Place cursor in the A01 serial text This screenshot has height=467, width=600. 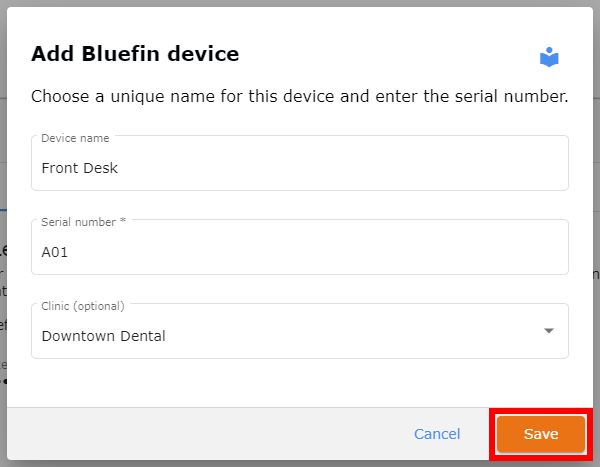pyautogui.click(x=55, y=252)
